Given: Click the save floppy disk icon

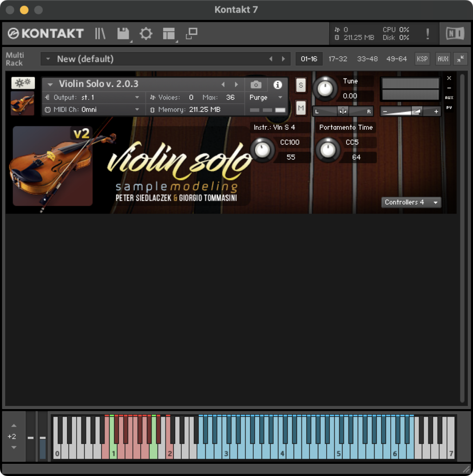Looking at the screenshot, I should pyautogui.click(x=123, y=33).
